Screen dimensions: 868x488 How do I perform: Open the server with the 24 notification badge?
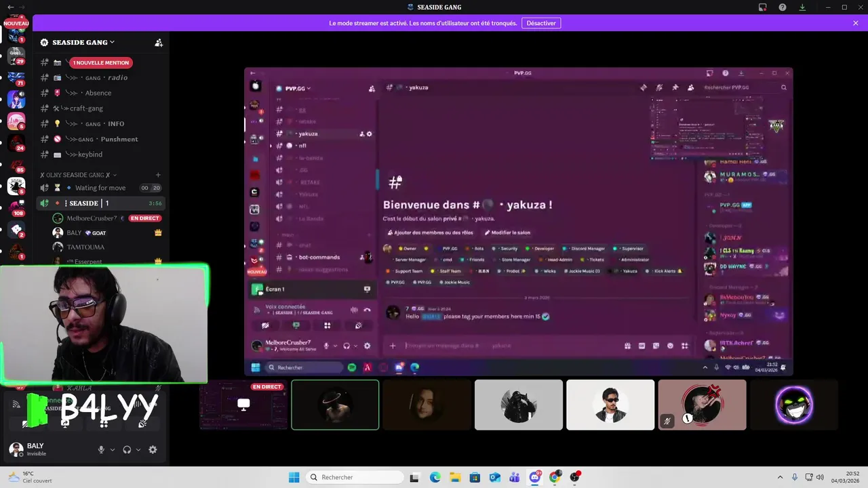(x=16, y=143)
